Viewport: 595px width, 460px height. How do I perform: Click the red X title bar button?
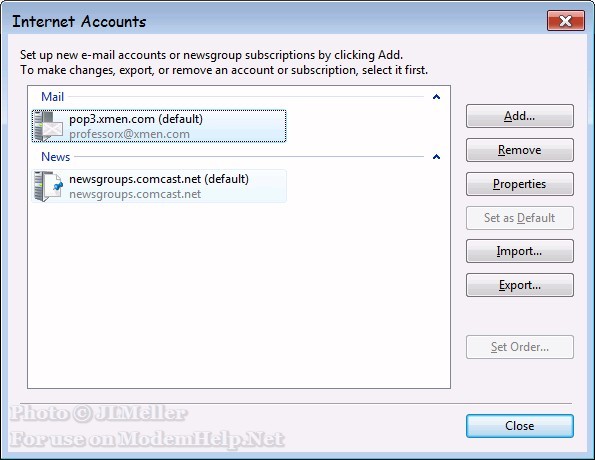click(565, 21)
